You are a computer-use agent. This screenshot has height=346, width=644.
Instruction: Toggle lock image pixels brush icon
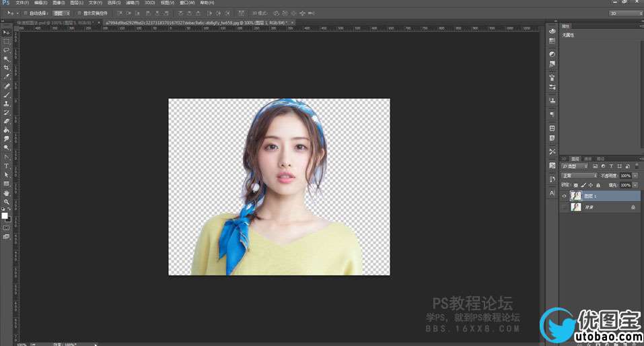coord(583,185)
